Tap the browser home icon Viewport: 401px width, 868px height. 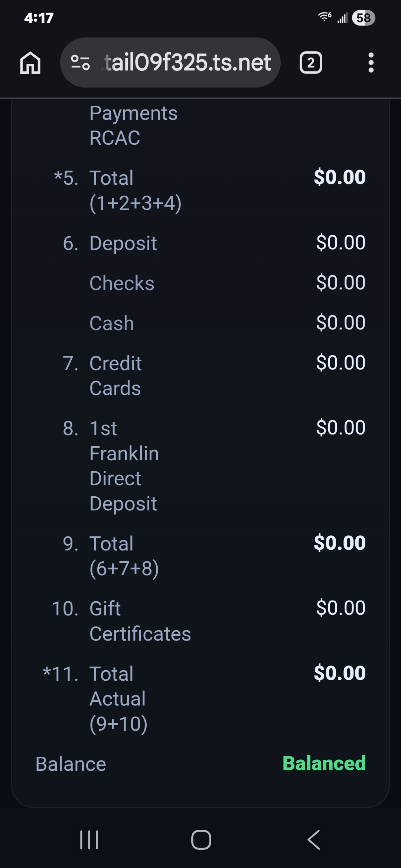(x=30, y=63)
